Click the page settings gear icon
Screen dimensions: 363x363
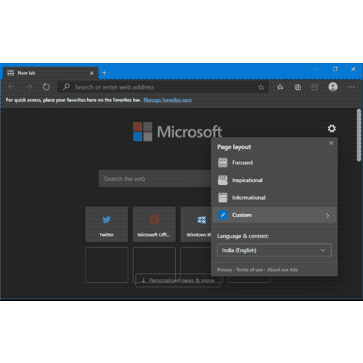(x=331, y=128)
